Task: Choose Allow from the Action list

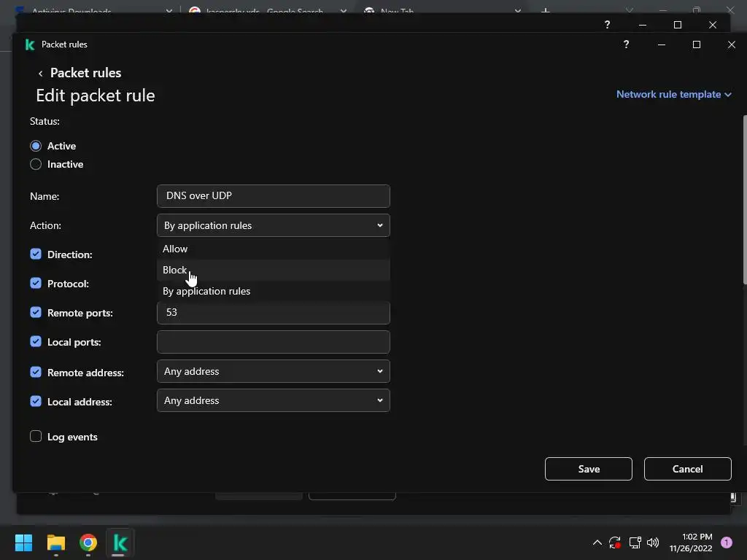Action: coord(274,249)
